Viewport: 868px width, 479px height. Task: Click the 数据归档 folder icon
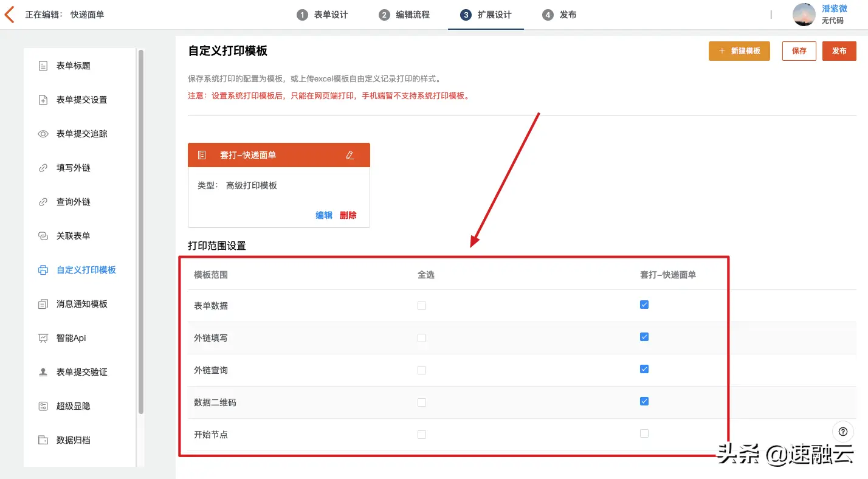pos(43,440)
